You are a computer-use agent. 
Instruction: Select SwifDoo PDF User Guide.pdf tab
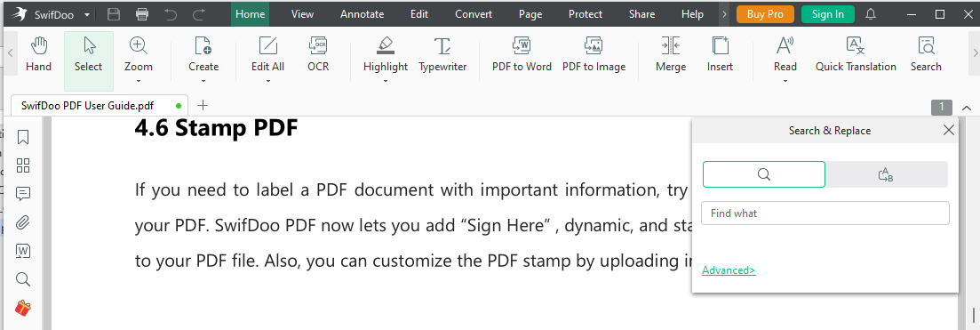point(100,105)
